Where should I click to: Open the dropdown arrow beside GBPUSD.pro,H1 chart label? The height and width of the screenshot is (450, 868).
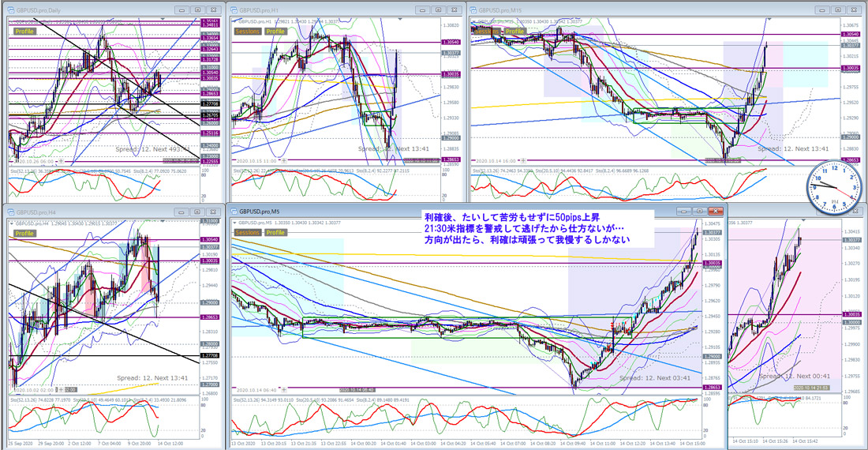click(234, 21)
